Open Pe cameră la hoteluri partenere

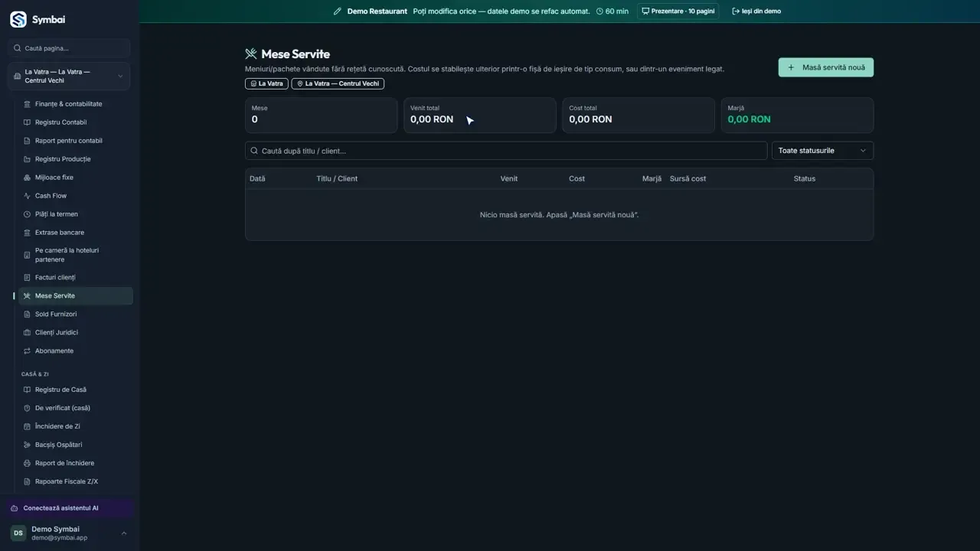tap(76, 255)
